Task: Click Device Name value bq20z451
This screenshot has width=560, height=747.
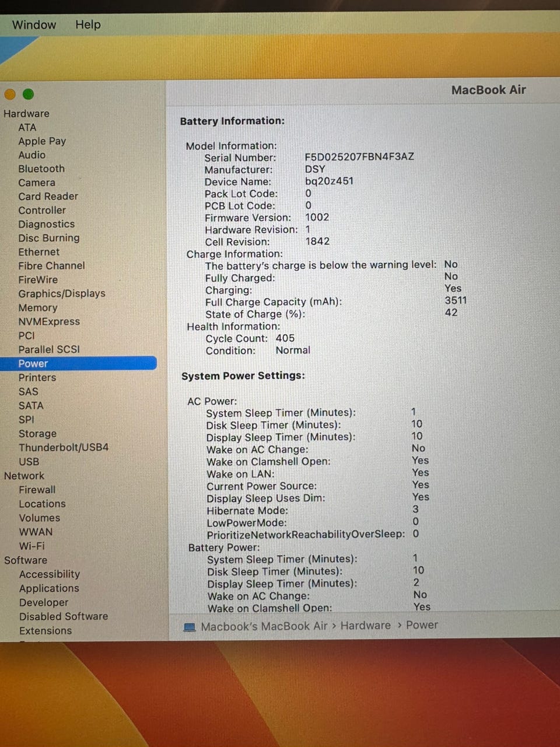Action: (x=329, y=181)
